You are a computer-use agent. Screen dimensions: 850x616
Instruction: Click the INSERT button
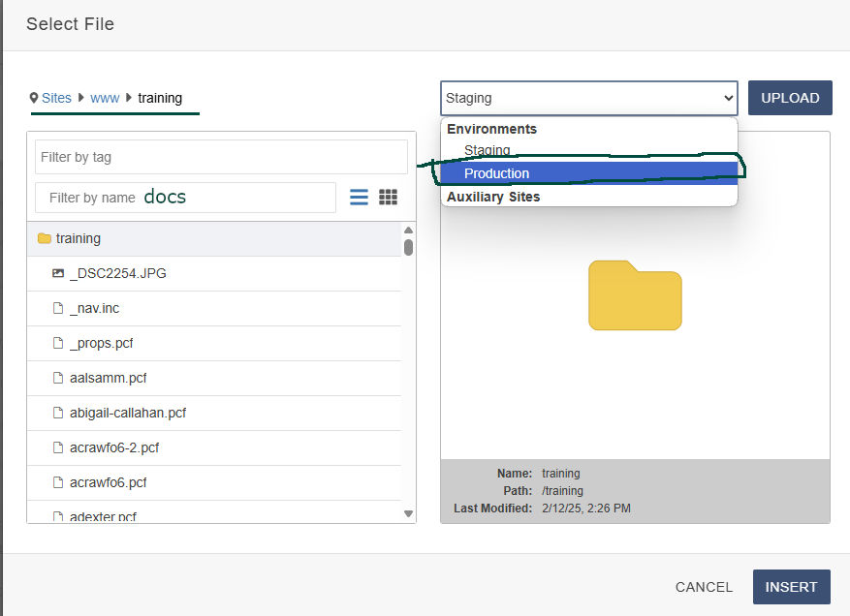click(x=792, y=587)
